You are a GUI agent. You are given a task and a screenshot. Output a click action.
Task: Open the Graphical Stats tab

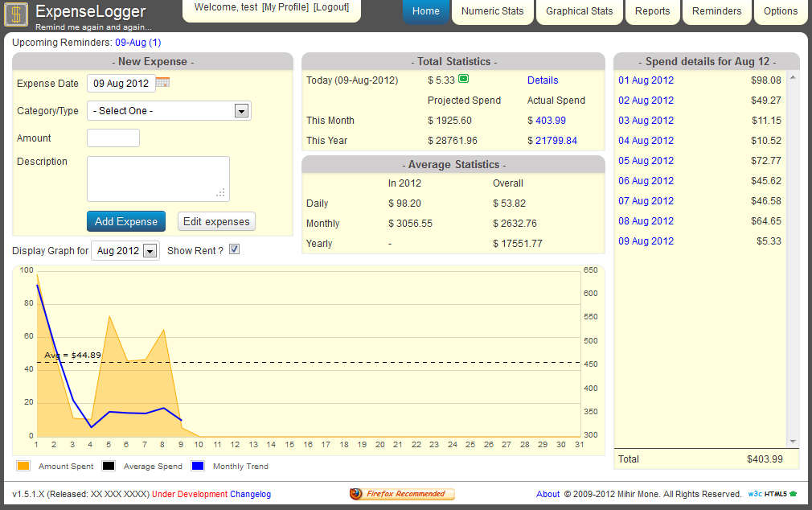click(579, 11)
